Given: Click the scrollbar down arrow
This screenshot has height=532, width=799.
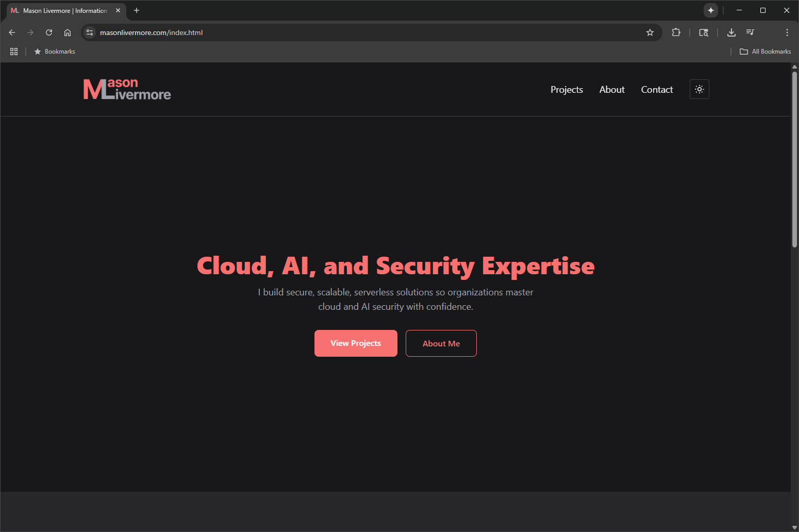Looking at the screenshot, I should [794, 527].
